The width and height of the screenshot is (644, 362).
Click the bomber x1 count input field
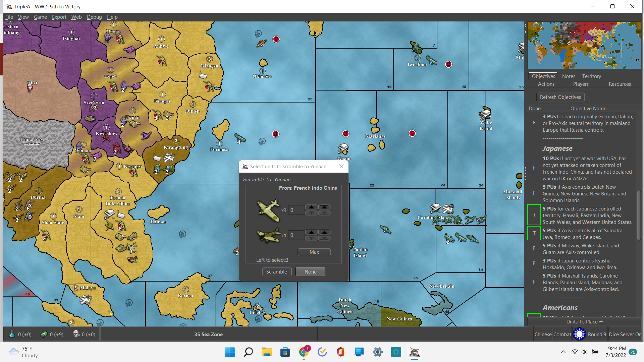coord(297,235)
